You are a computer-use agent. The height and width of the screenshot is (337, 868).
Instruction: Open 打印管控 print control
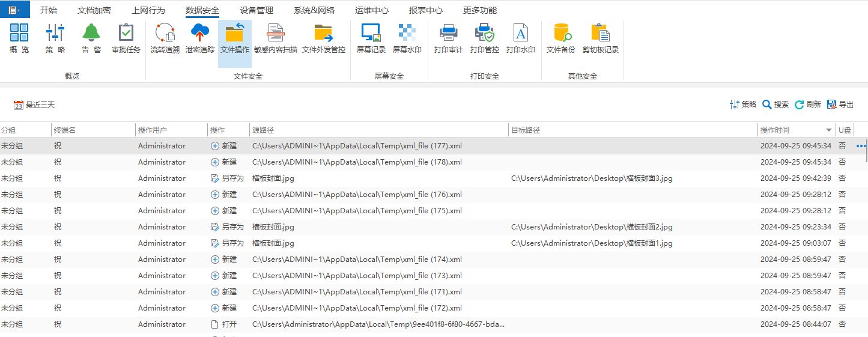485,38
